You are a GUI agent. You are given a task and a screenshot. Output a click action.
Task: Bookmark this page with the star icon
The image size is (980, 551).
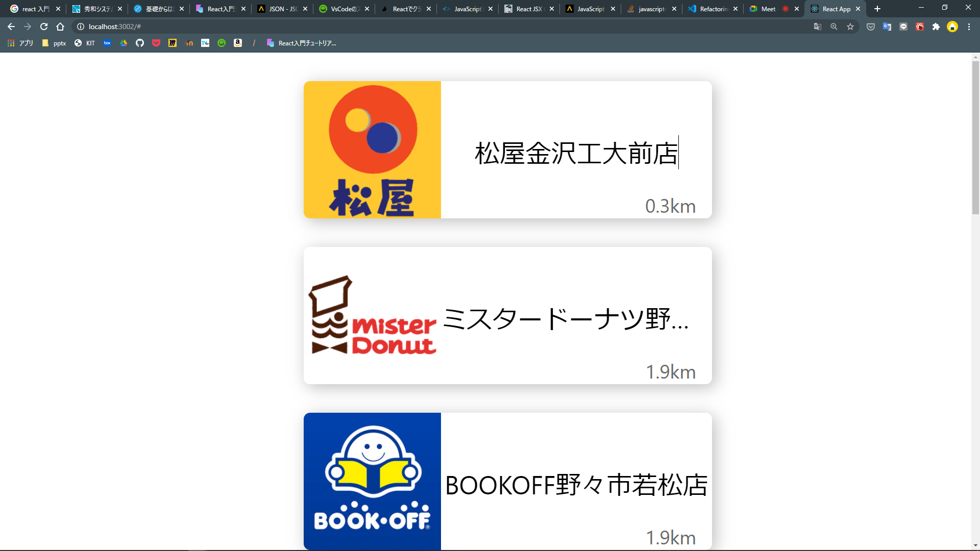850,27
